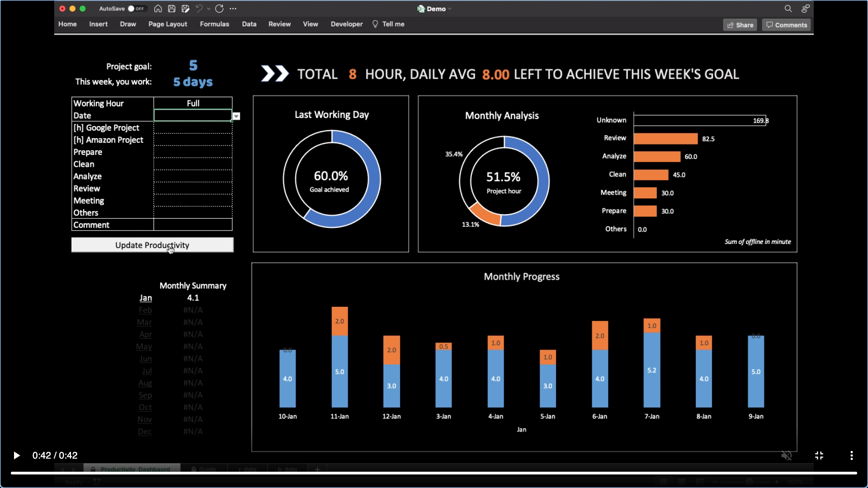Click the Save floppy disk icon
The height and width of the screenshot is (488, 868).
[x=171, y=9]
